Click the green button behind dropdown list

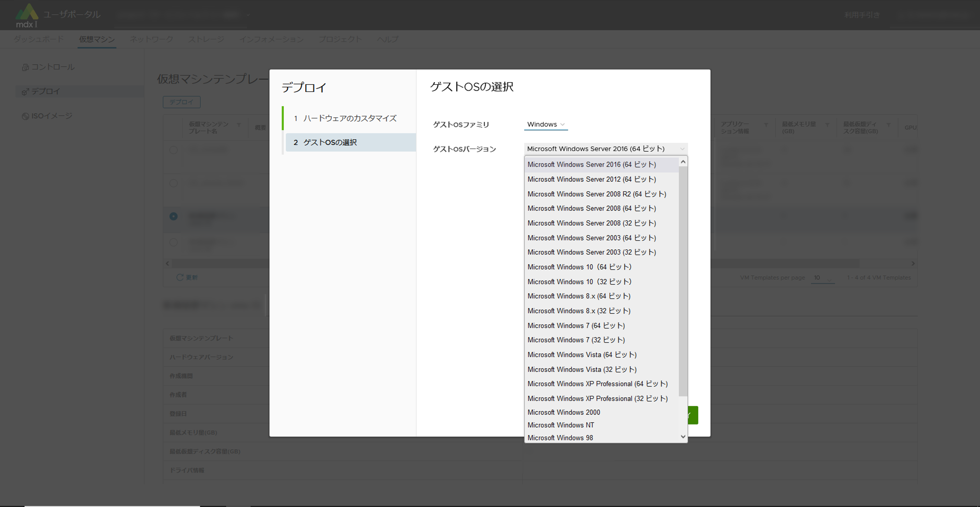click(x=693, y=415)
